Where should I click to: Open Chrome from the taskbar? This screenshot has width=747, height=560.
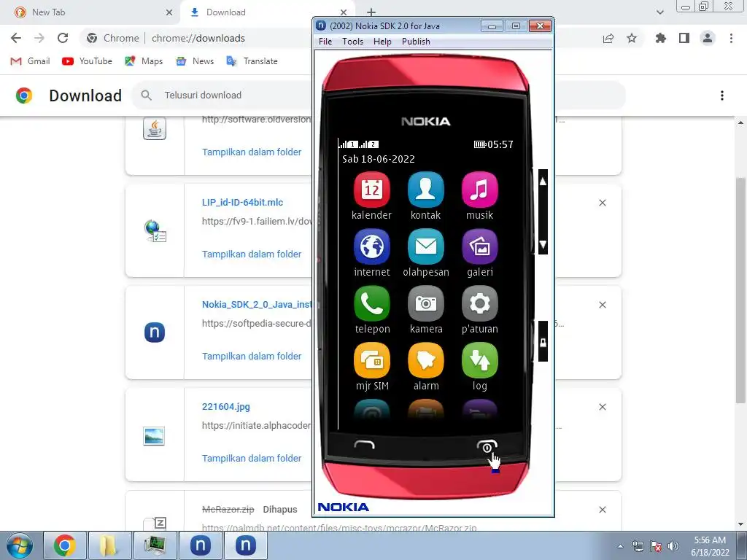coord(65,545)
